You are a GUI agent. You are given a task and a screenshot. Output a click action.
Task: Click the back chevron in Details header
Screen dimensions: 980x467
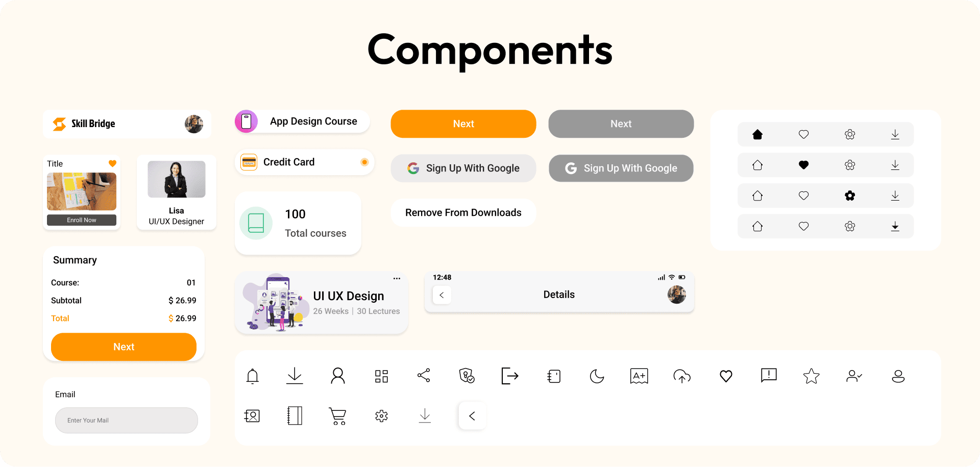pyautogui.click(x=442, y=295)
